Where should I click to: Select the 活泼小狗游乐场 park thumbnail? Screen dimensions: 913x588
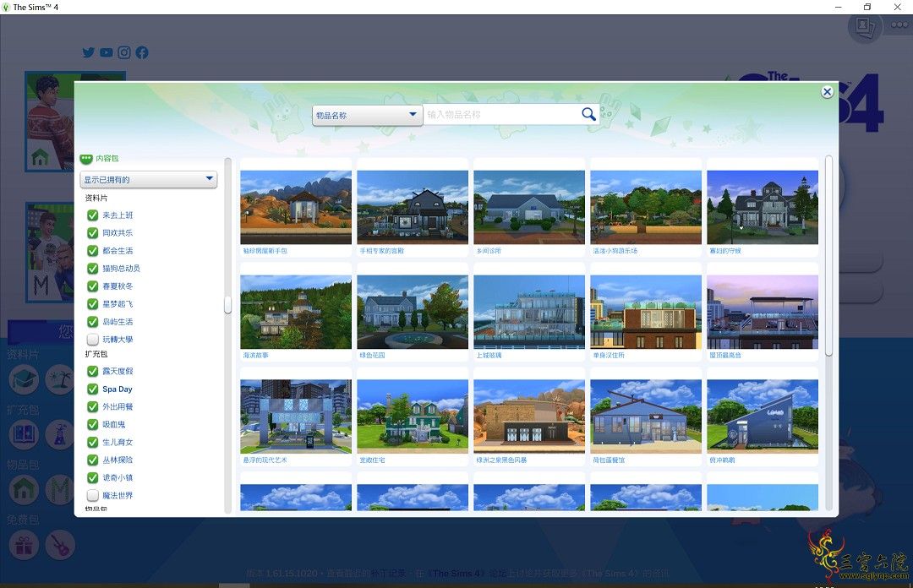(x=646, y=207)
